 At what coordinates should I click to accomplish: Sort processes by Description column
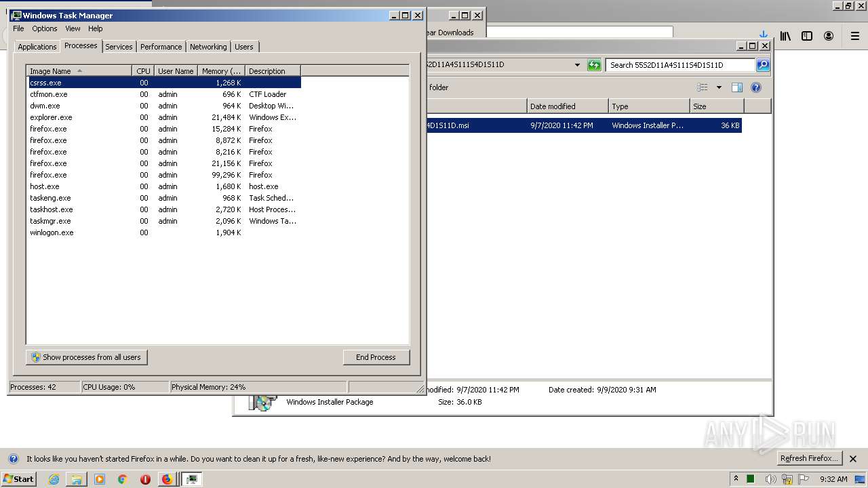(273, 70)
